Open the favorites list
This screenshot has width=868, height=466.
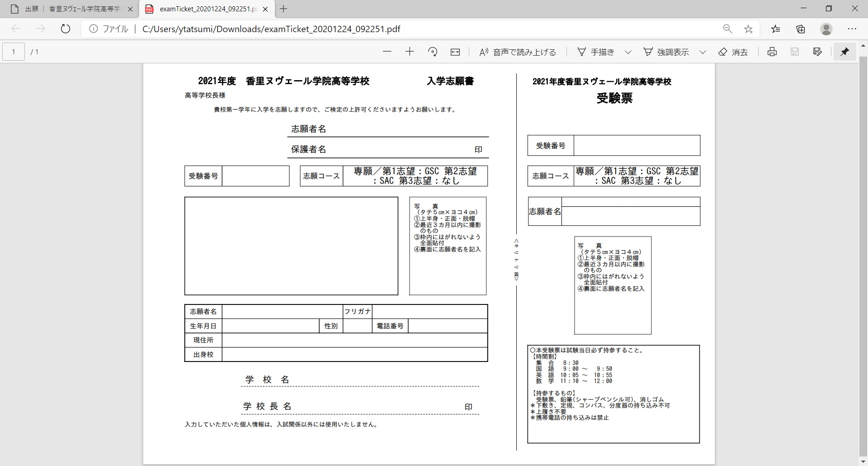coord(776,29)
